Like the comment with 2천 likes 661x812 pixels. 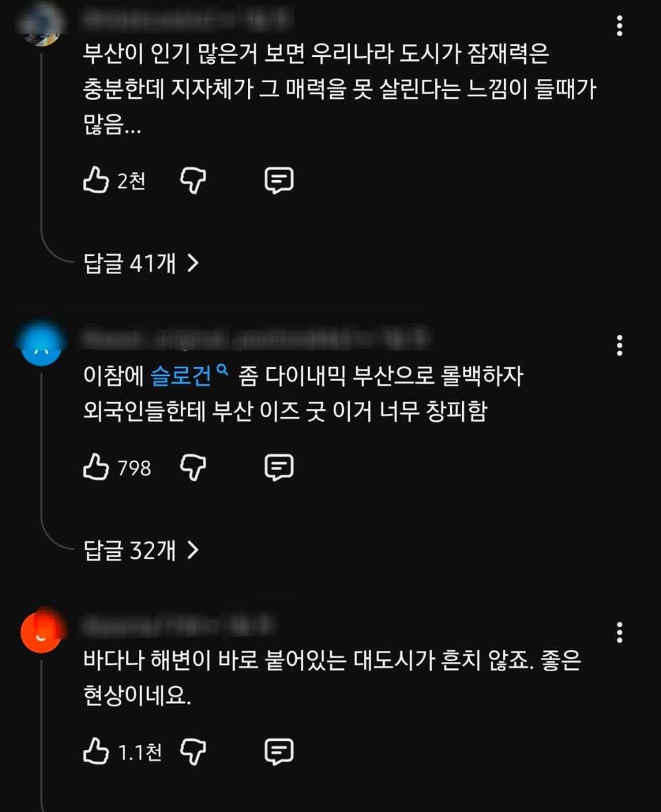[96, 180]
